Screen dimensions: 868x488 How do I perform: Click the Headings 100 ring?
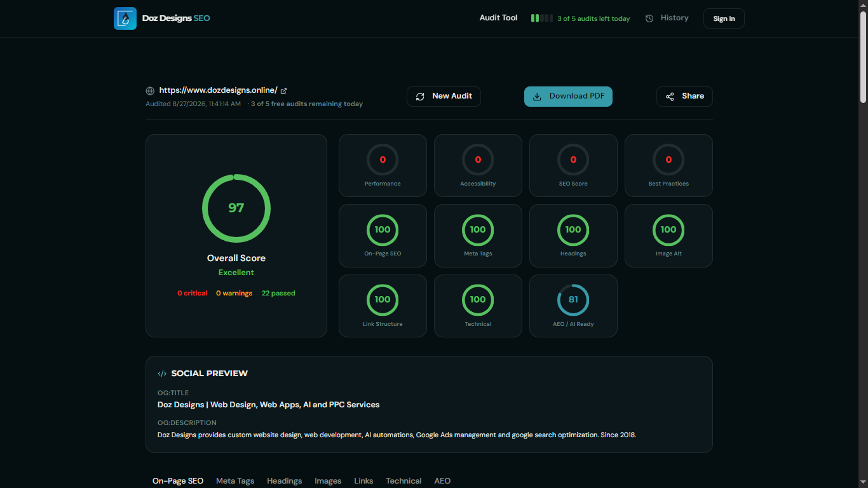pos(573,230)
